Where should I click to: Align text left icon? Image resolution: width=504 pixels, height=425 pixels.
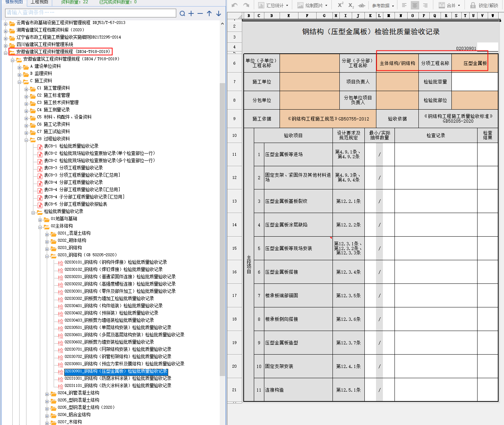coord(404,5)
